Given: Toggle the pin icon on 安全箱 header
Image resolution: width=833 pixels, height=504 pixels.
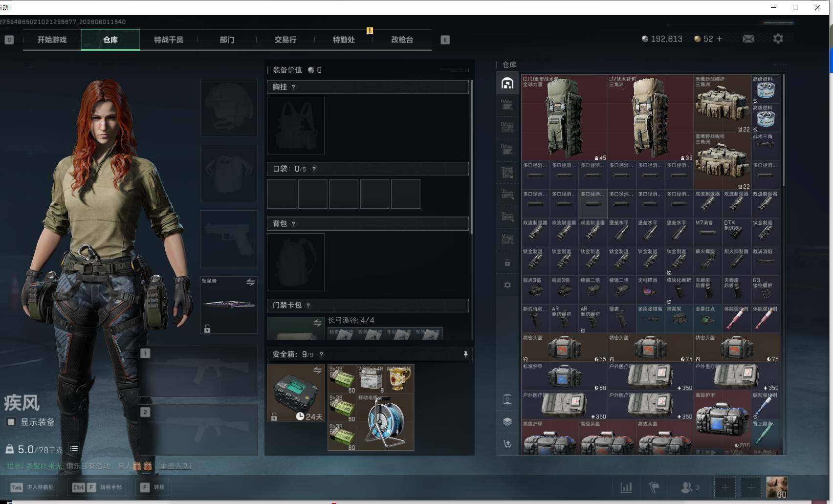Looking at the screenshot, I should 465,354.
